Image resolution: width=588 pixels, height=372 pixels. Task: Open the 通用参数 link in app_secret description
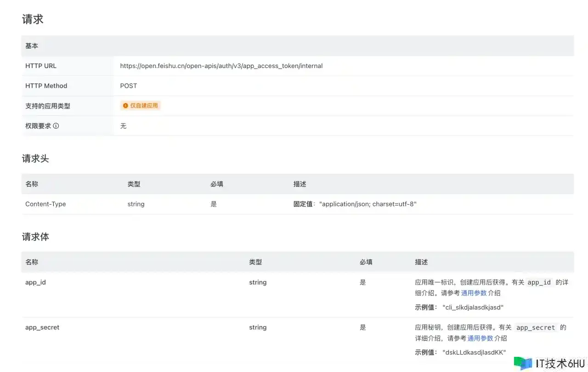point(480,338)
